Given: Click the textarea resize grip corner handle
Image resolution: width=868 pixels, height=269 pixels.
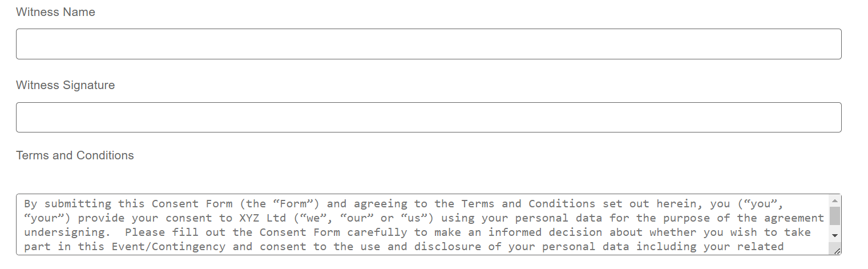Looking at the screenshot, I should (x=837, y=250).
